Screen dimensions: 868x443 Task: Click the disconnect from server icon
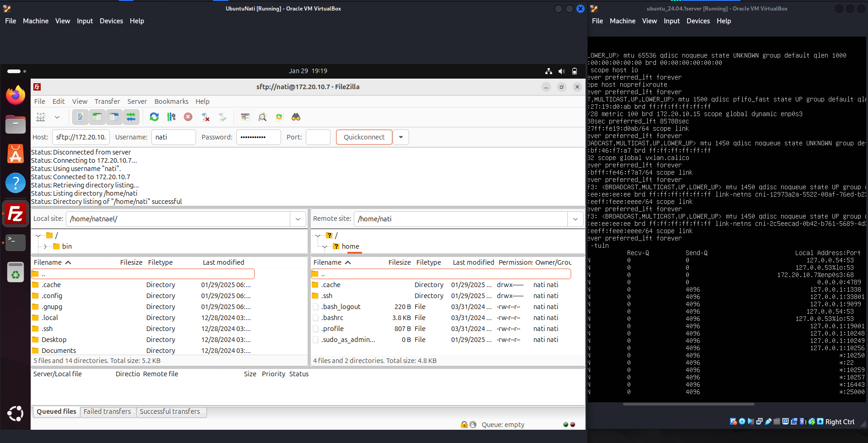coord(205,117)
